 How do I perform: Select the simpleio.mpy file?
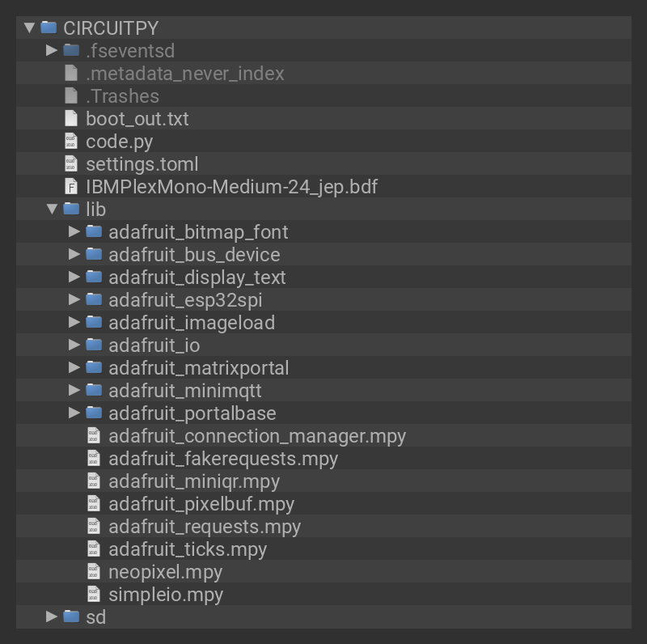click(x=165, y=595)
